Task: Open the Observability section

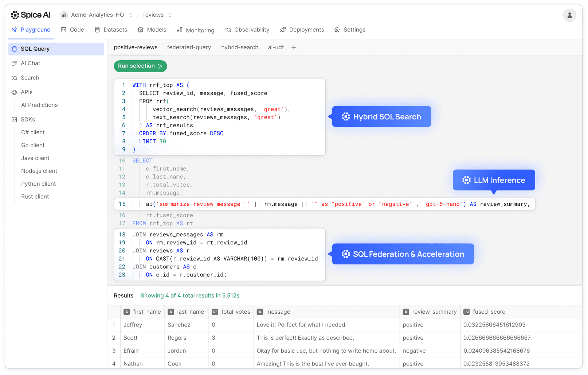Action: [x=247, y=30]
